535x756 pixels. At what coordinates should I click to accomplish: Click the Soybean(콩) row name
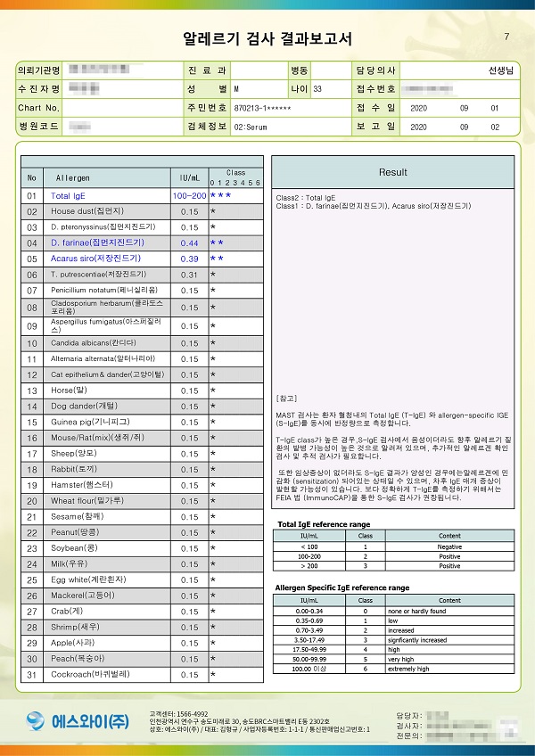(x=74, y=548)
